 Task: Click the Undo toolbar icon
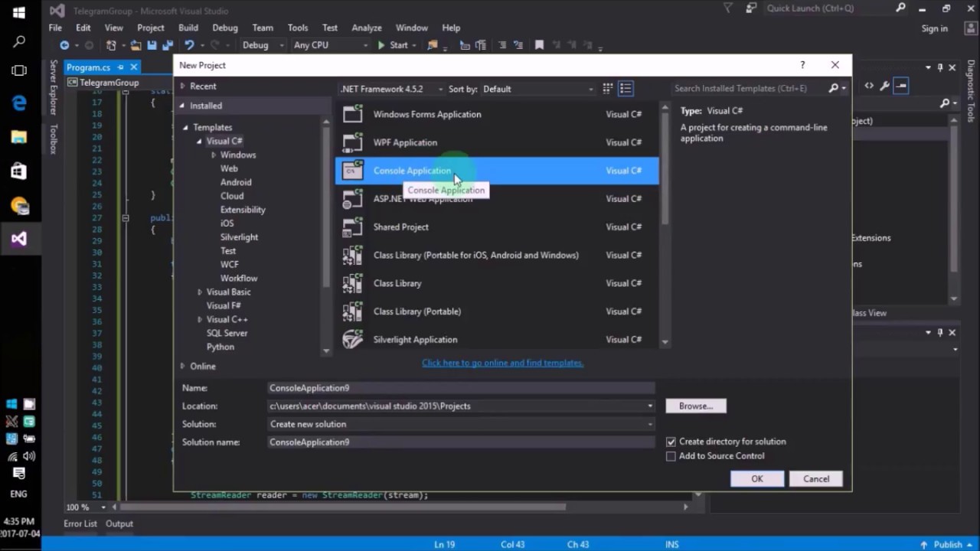point(189,45)
